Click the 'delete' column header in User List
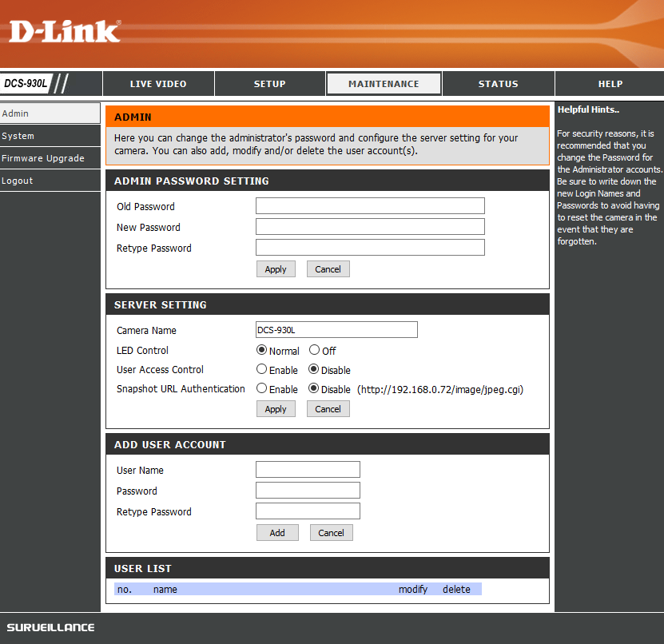 coord(456,590)
